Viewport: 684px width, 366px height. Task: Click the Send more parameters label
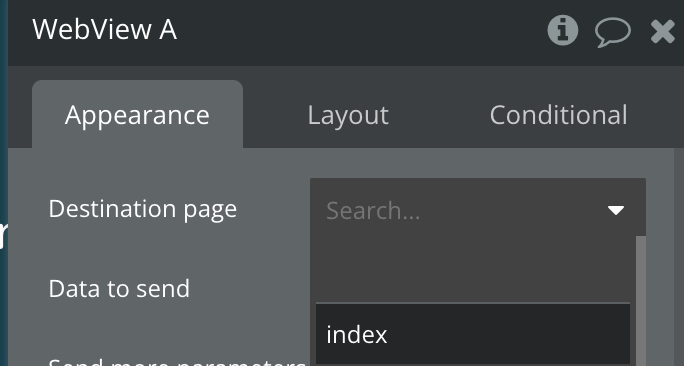point(177,362)
